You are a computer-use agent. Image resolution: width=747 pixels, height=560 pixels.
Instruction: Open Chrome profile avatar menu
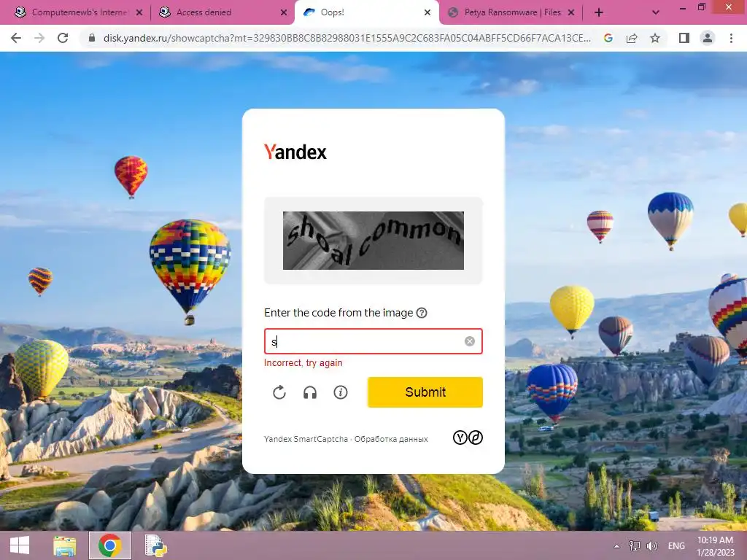708,38
